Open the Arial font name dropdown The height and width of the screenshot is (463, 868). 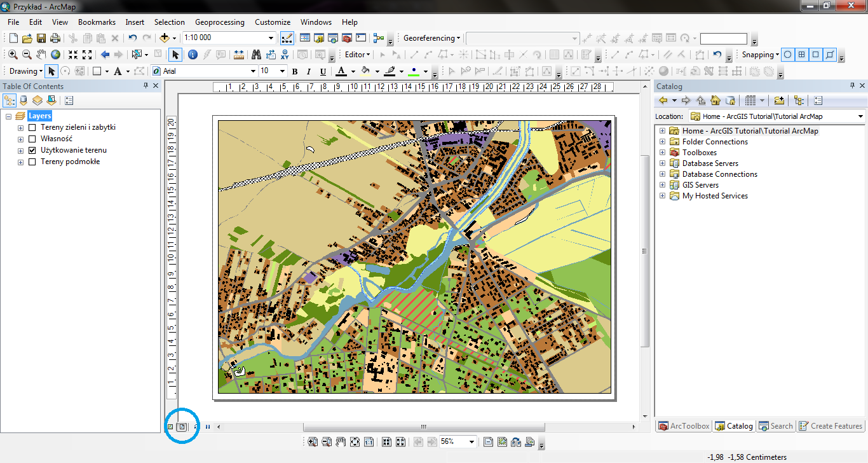(x=253, y=71)
